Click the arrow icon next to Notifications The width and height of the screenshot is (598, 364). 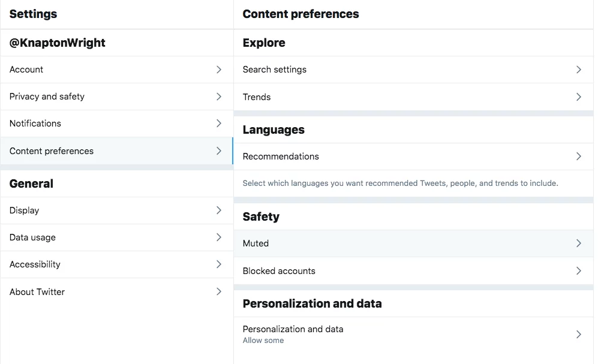[x=219, y=124]
